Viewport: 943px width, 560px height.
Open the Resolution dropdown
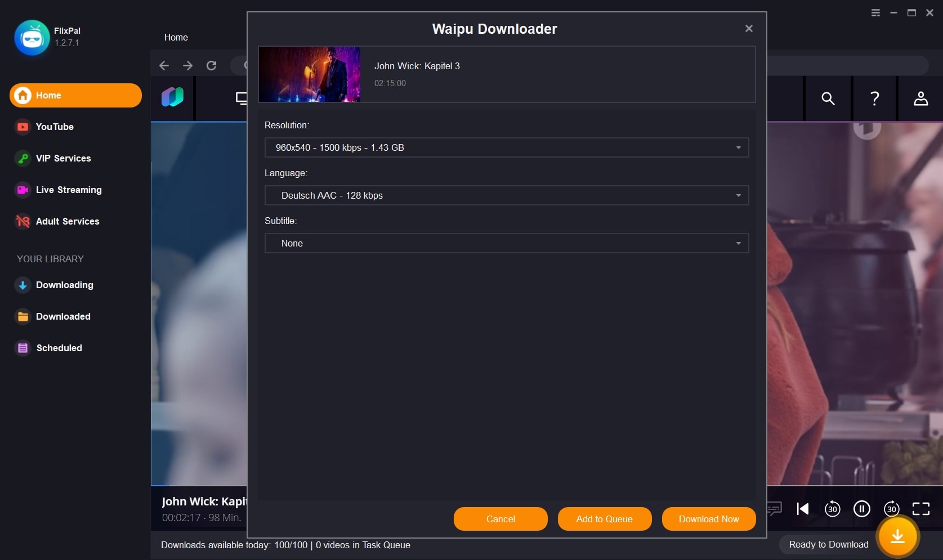507,147
